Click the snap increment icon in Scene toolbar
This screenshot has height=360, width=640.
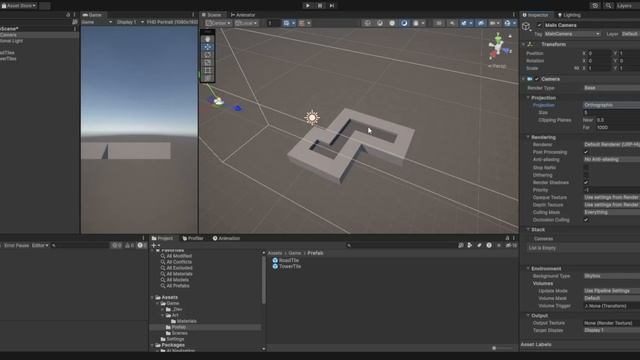pyautogui.click(x=302, y=23)
